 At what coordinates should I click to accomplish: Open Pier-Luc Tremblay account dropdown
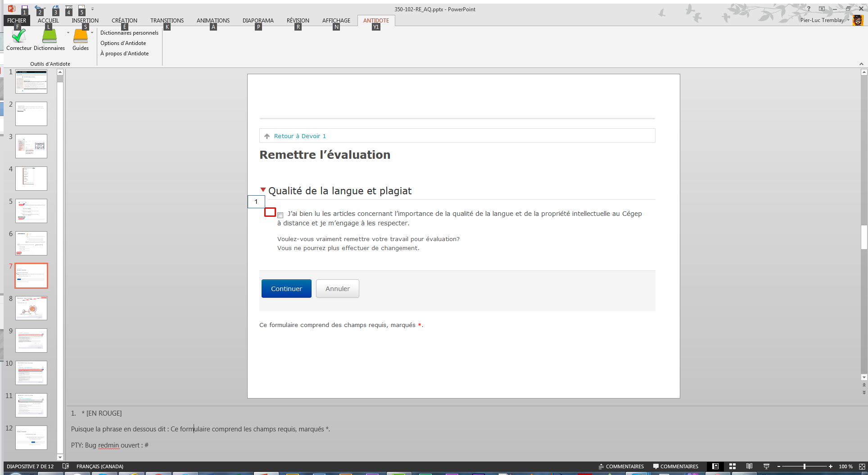point(848,20)
